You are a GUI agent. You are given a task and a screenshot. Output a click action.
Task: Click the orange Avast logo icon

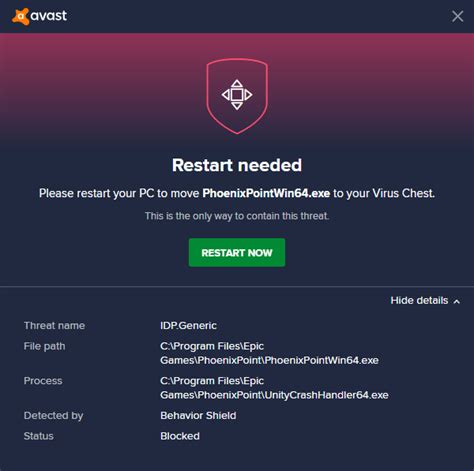pos(20,16)
